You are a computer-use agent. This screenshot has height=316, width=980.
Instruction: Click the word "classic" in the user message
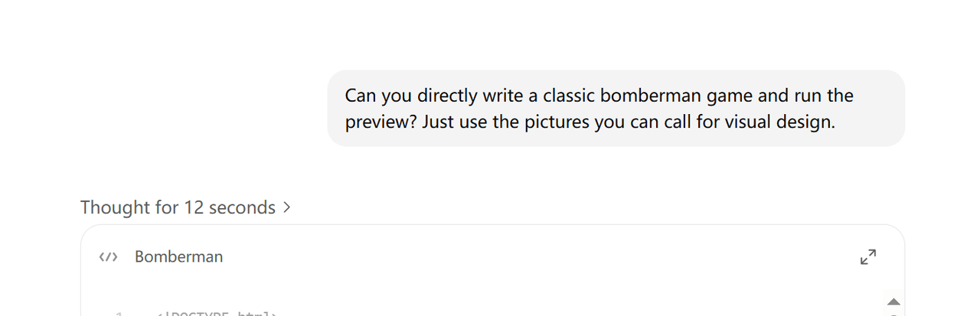tap(569, 96)
